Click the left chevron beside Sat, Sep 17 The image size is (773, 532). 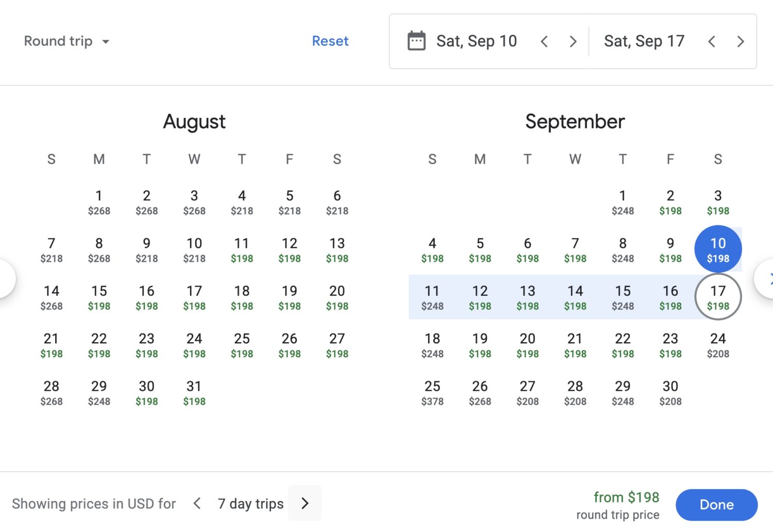tap(712, 41)
